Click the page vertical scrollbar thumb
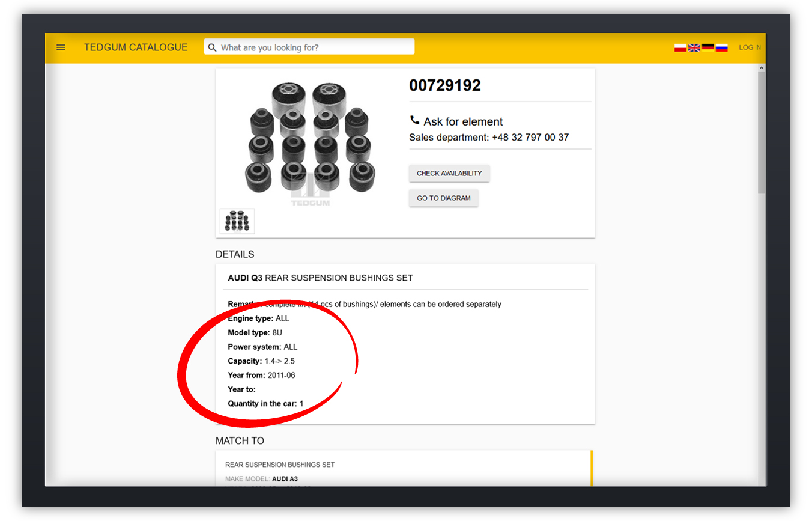 [762, 132]
